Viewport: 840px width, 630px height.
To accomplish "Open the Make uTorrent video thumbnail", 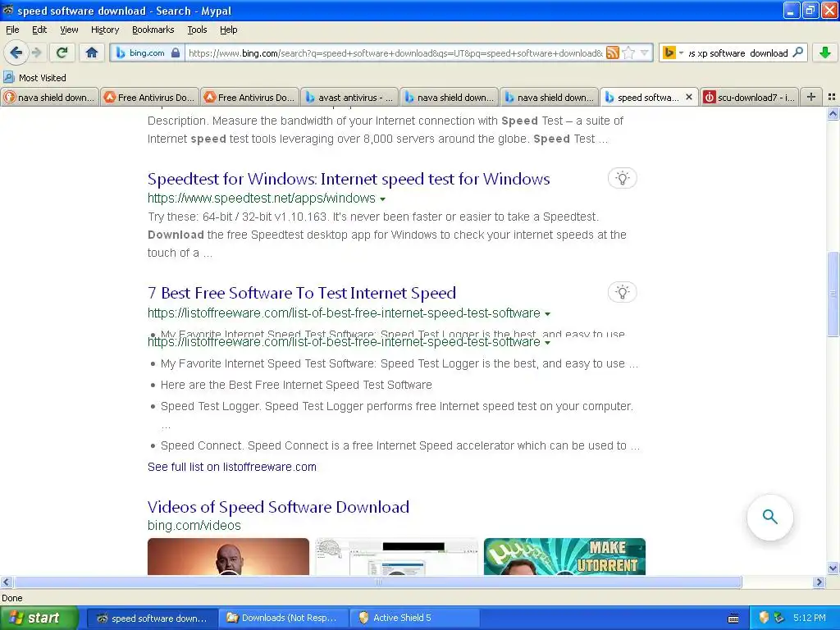I will 564,557.
